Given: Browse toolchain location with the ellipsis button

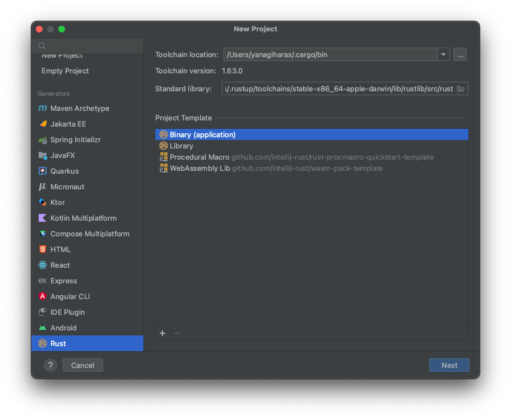Looking at the screenshot, I should [460, 54].
